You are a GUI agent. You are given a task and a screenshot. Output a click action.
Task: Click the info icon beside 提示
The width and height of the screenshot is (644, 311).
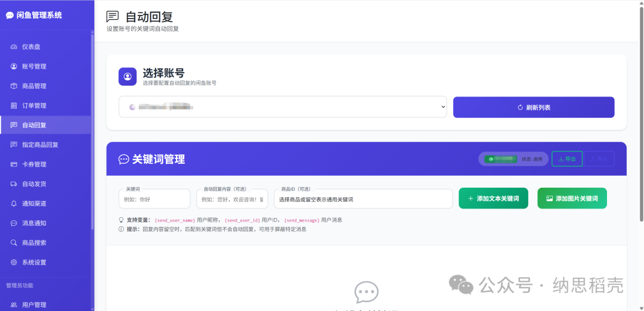point(121,229)
